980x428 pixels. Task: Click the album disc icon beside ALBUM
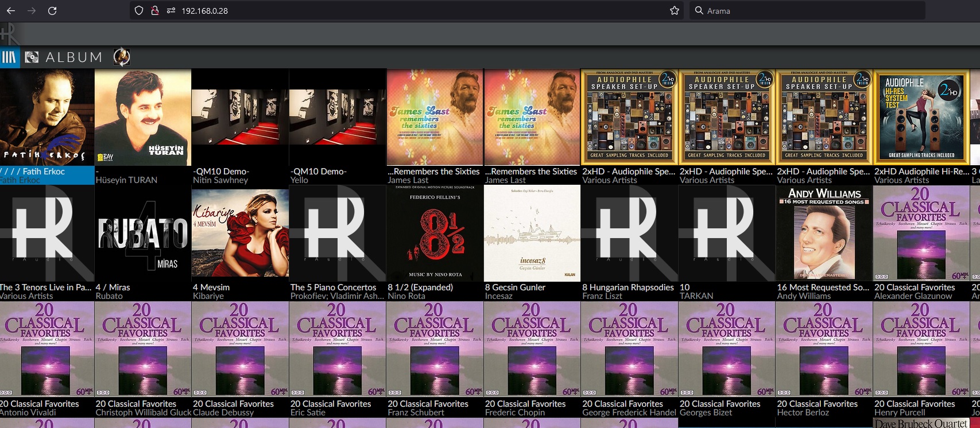(x=32, y=57)
